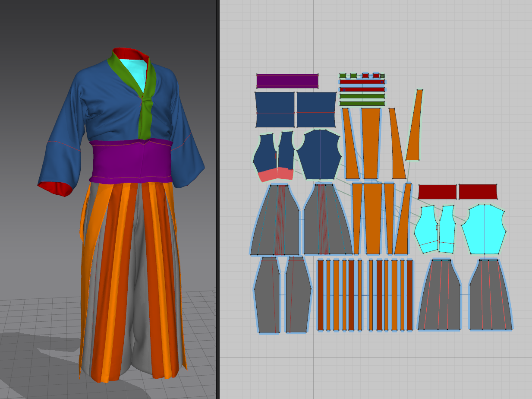
Task: Select the wide orange trapezoid under green strips
Action: coord(371,143)
